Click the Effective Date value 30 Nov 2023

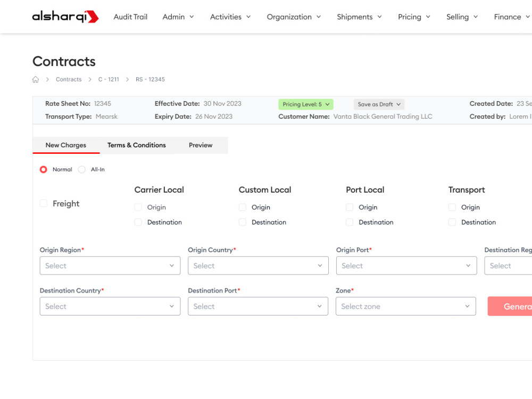[x=222, y=104]
